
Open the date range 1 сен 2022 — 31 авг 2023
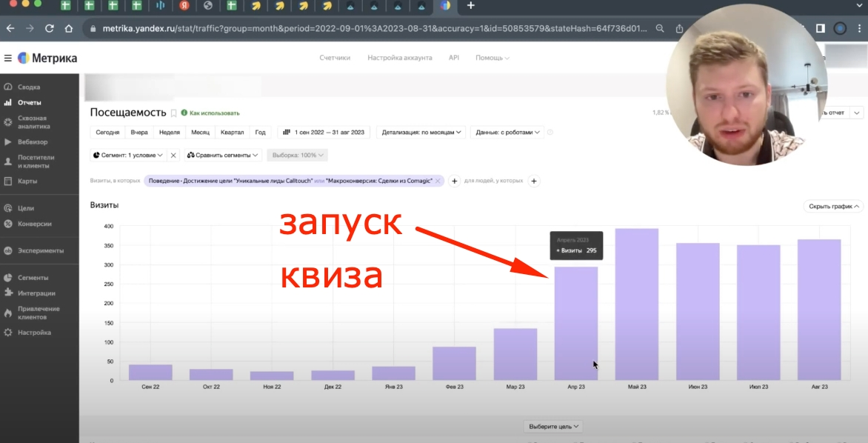pyautogui.click(x=324, y=133)
